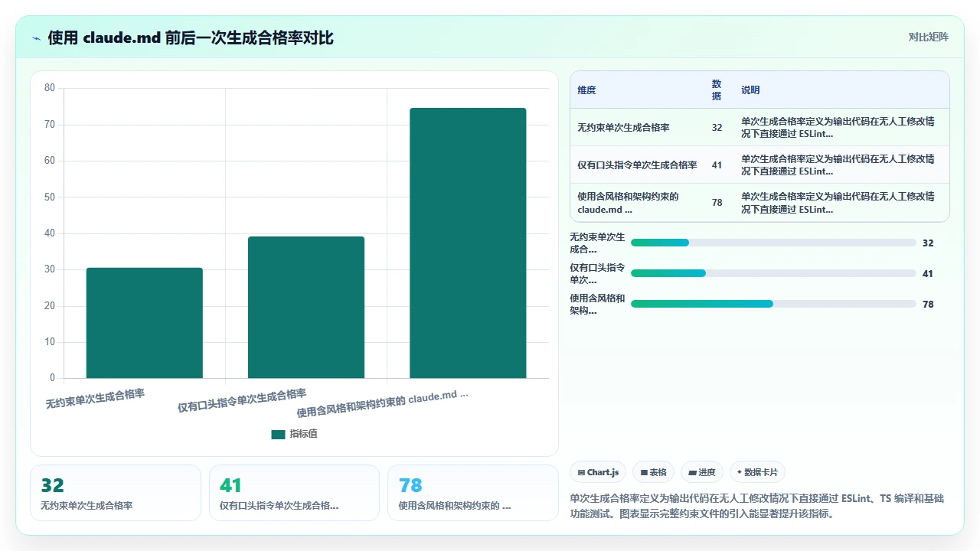Viewport: 980px width, 551px height.
Task: Select the 仅有口头指令单次生成合格率 chart bar
Action: pos(306,308)
